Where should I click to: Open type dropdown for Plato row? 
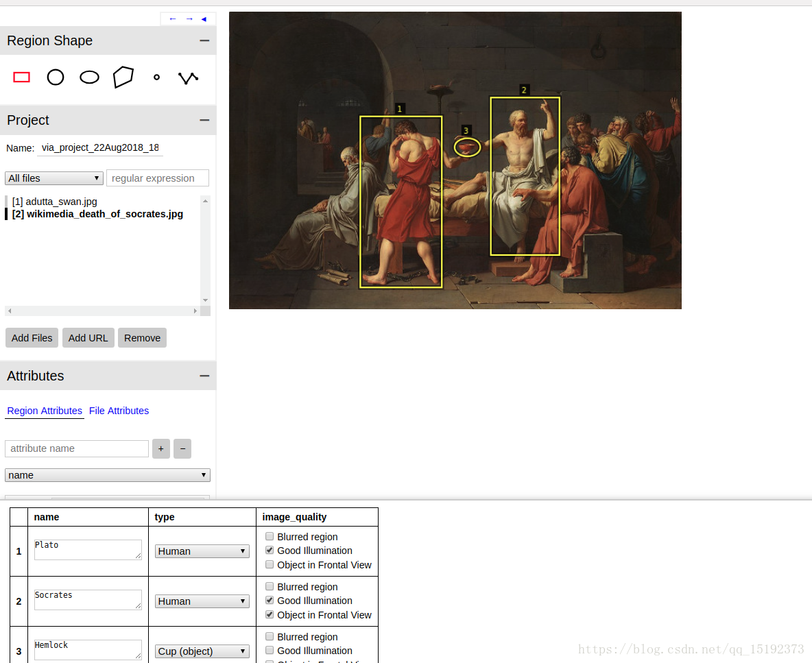point(202,551)
